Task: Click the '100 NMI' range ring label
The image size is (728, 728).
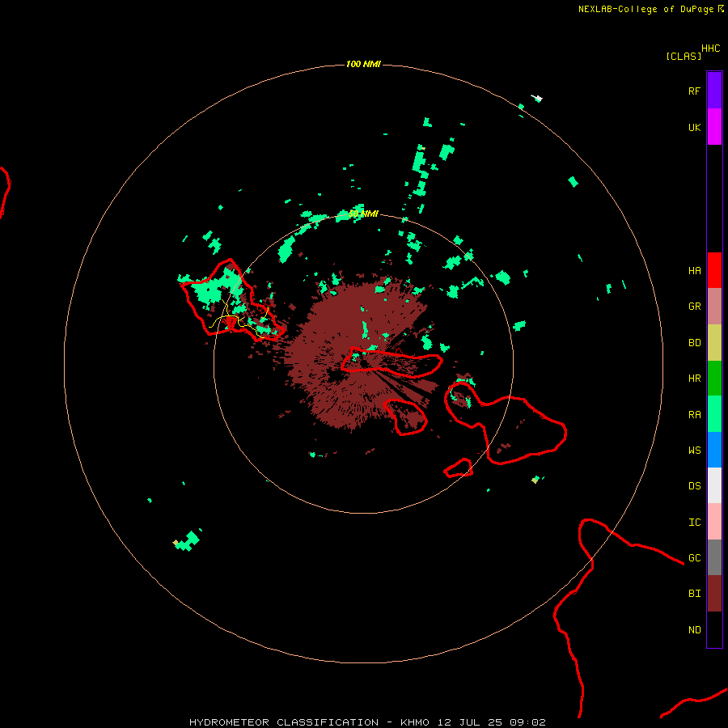Action: click(x=363, y=64)
